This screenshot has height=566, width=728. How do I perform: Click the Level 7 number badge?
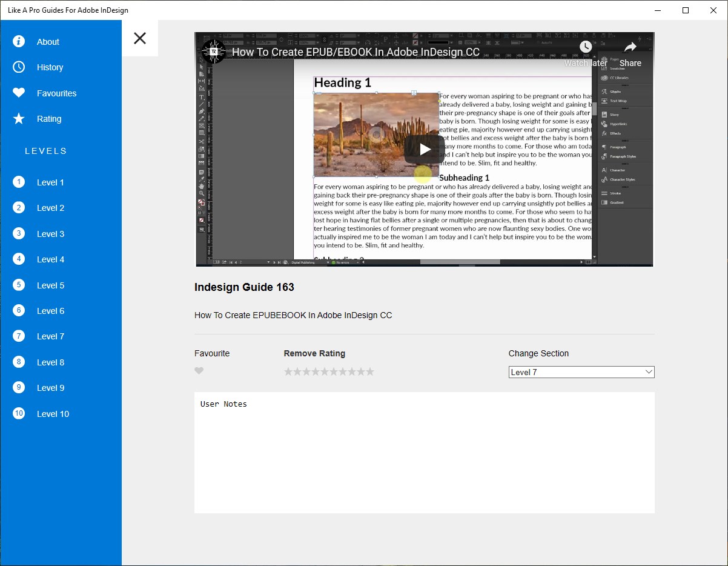pos(19,336)
